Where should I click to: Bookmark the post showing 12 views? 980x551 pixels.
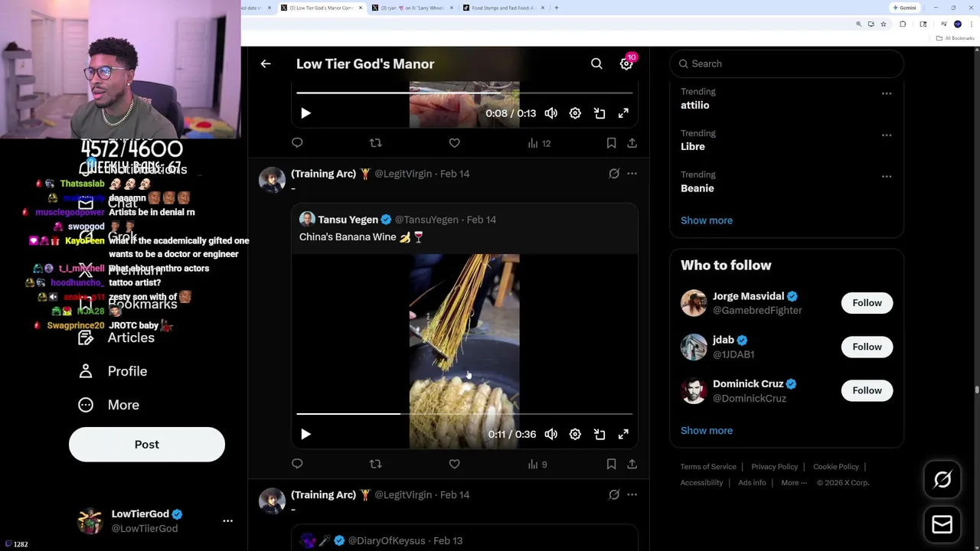pos(611,142)
